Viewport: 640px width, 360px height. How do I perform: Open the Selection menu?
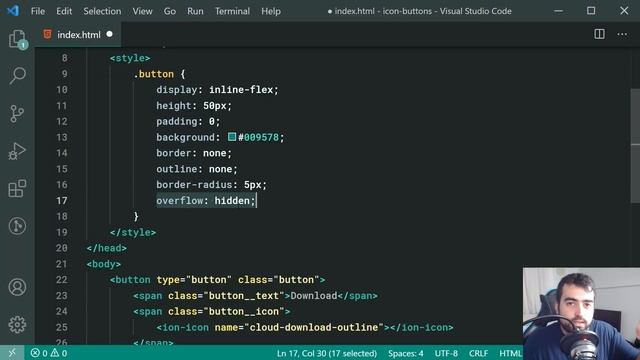[x=102, y=11]
